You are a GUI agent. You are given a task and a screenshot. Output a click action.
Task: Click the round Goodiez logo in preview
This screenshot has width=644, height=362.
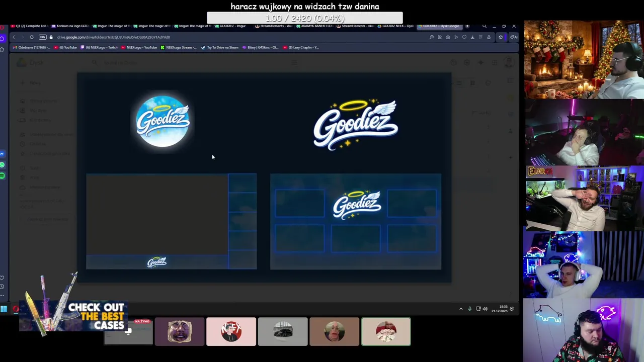[x=163, y=121]
